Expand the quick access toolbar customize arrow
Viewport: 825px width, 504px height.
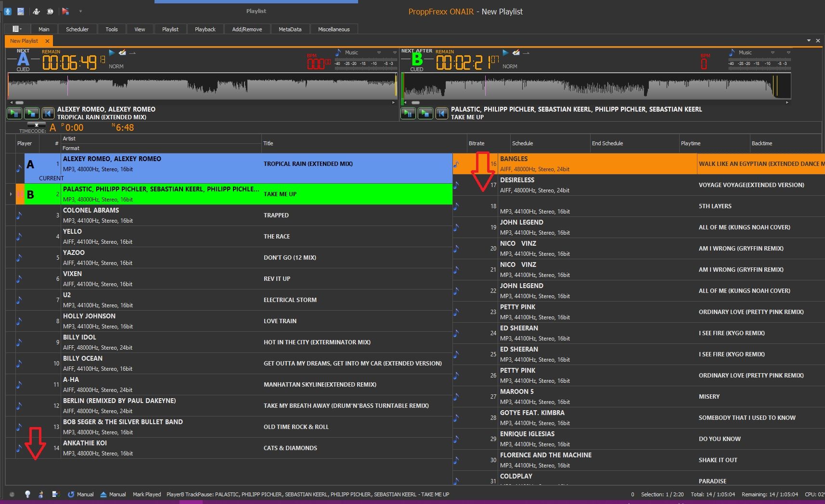(80, 11)
